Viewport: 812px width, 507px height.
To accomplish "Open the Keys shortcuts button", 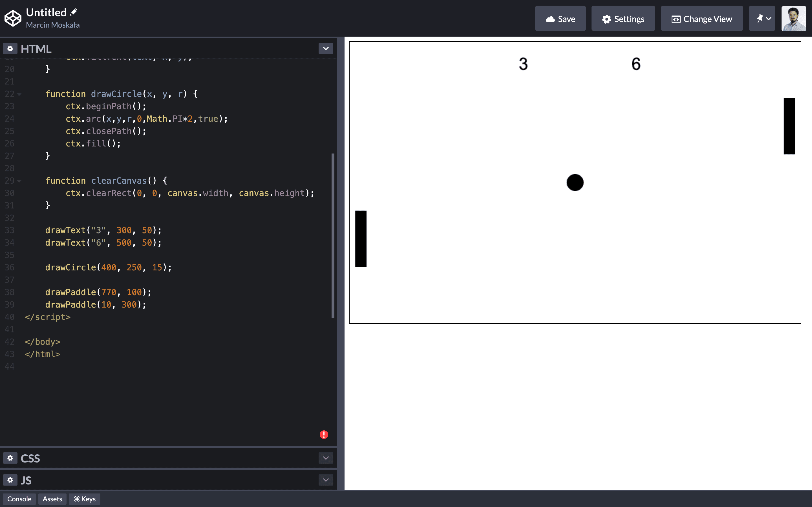I will (x=85, y=499).
